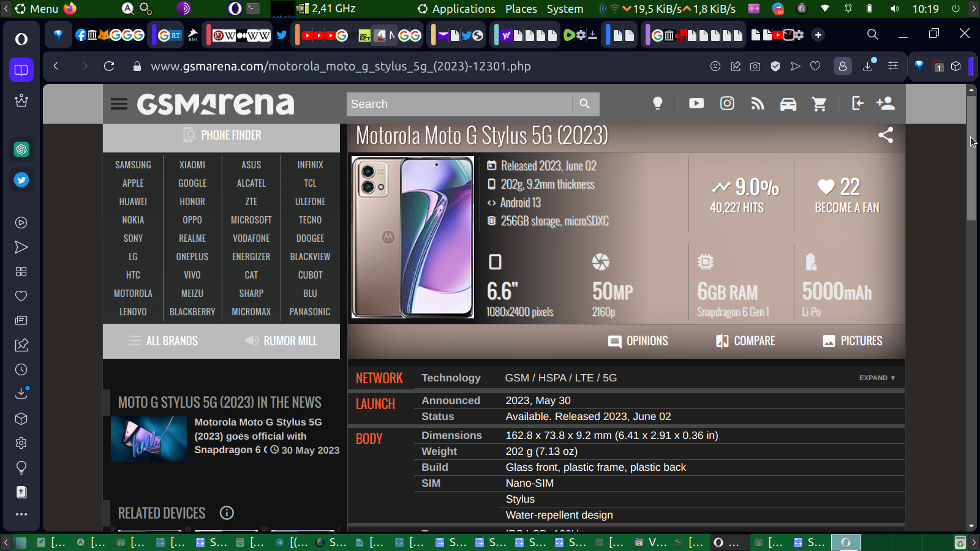Click the Moto G Stylus phone image
Screen dimensions: 980x551
(x=413, y=237)
